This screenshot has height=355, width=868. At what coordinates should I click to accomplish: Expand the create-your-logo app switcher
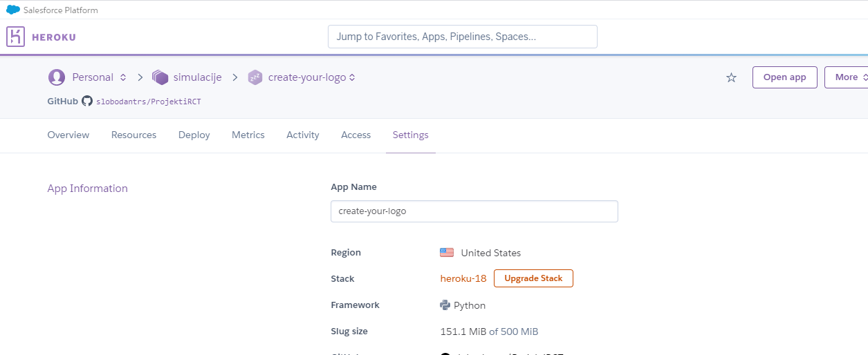click(x=352, y=77)
